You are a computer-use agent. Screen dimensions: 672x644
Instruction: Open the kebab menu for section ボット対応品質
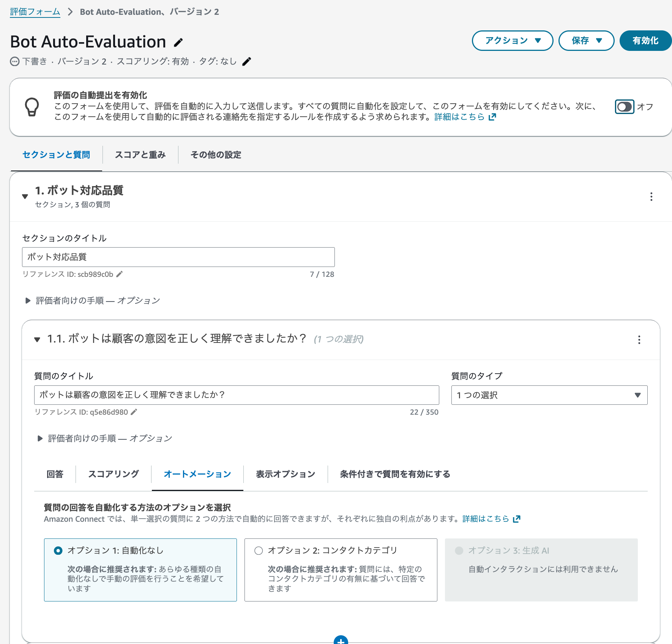[651, 197]
